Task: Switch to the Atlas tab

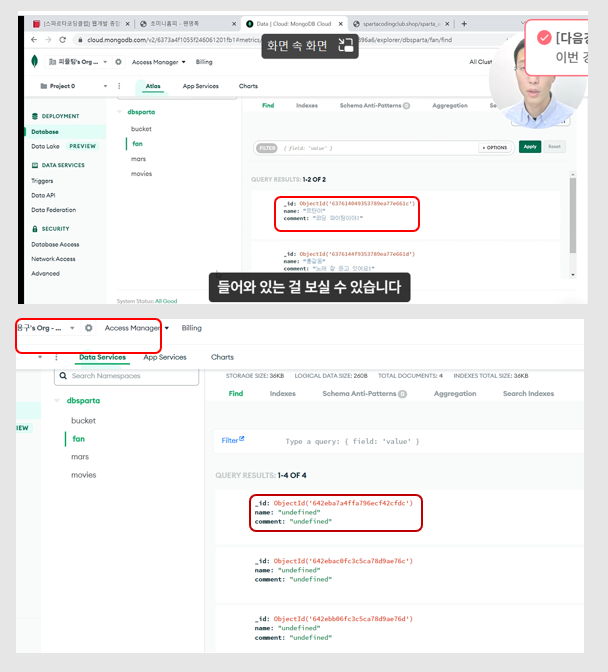Action: (153, 86)
